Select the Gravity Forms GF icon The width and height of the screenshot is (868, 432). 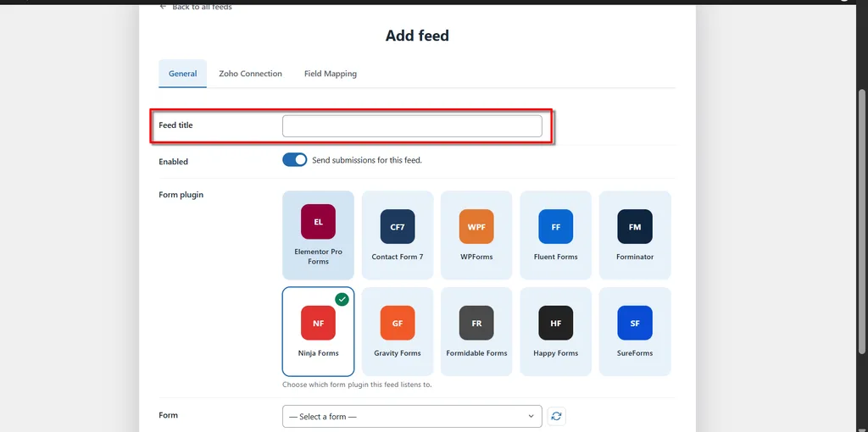(x=398, y=323)
